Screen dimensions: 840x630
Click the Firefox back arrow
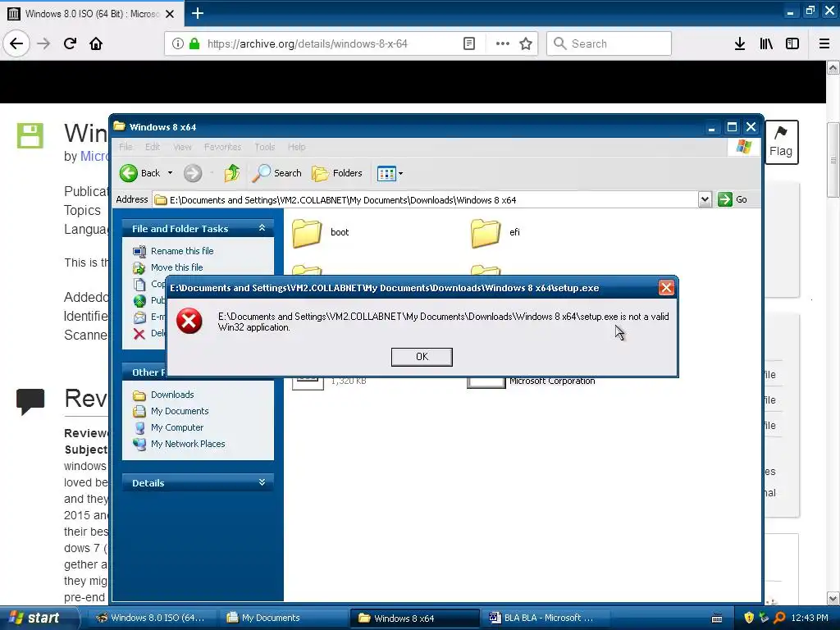16,43
